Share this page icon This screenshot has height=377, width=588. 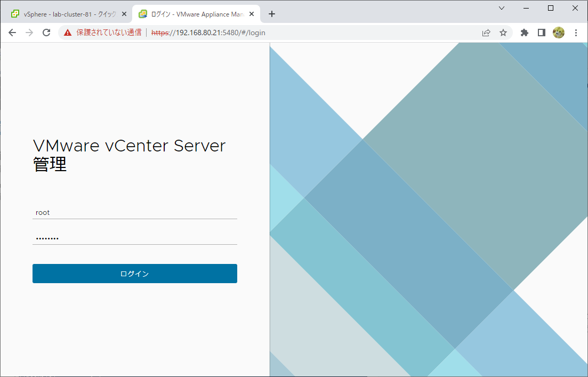(x=486, y=33)
